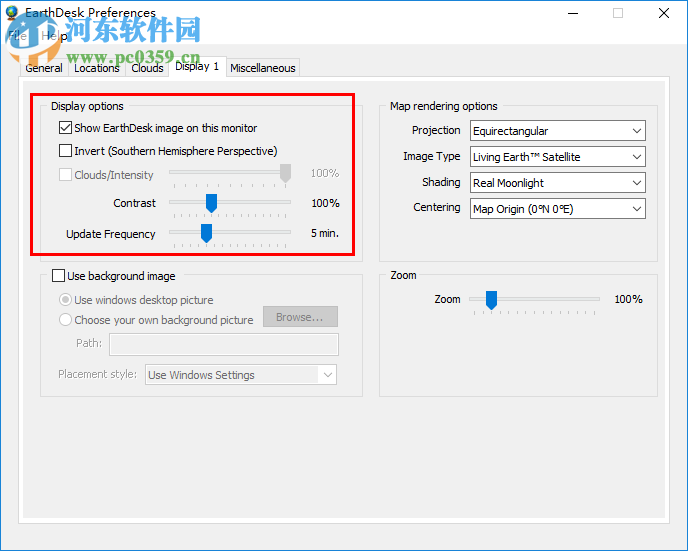Uncheck Show EarthDesk image on this monitor
The width and height of the screenshot is (688, 551).
point(65,128)
